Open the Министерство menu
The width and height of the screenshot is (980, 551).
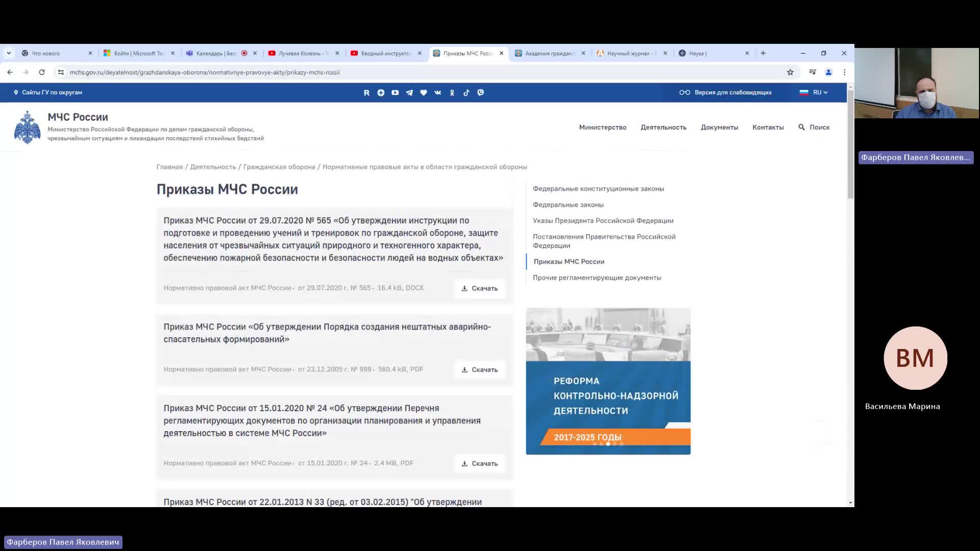click(x=602, y=127)
